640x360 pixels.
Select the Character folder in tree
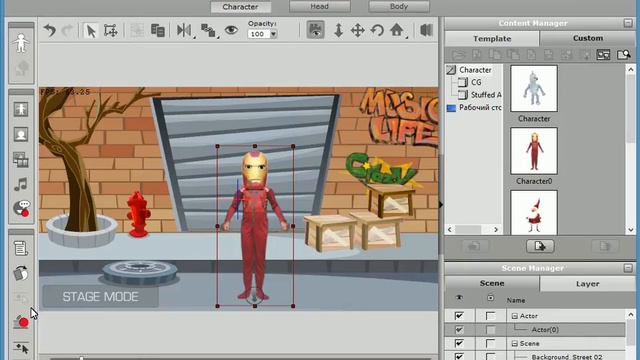(475, 70)
